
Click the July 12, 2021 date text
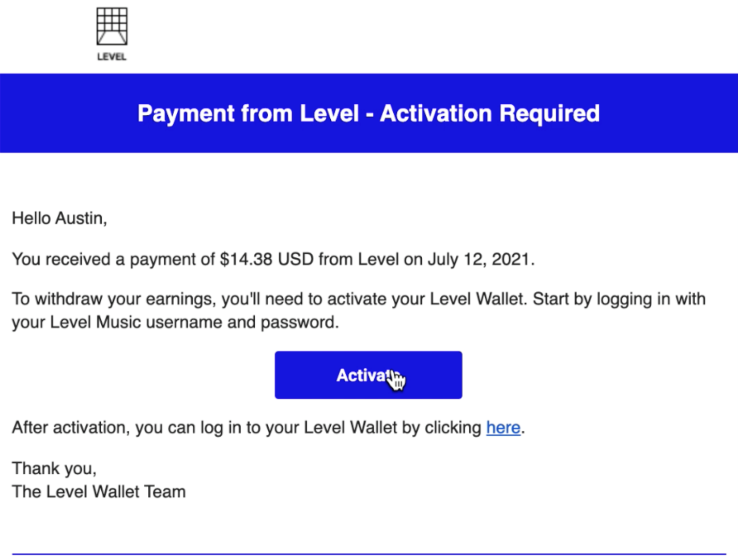[x=479, y=259]
